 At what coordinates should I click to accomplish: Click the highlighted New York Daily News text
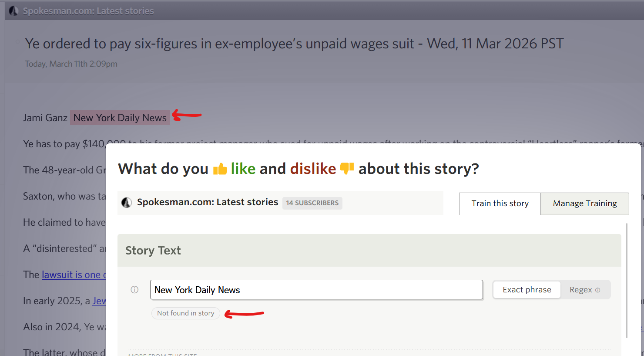coord(120,118)
